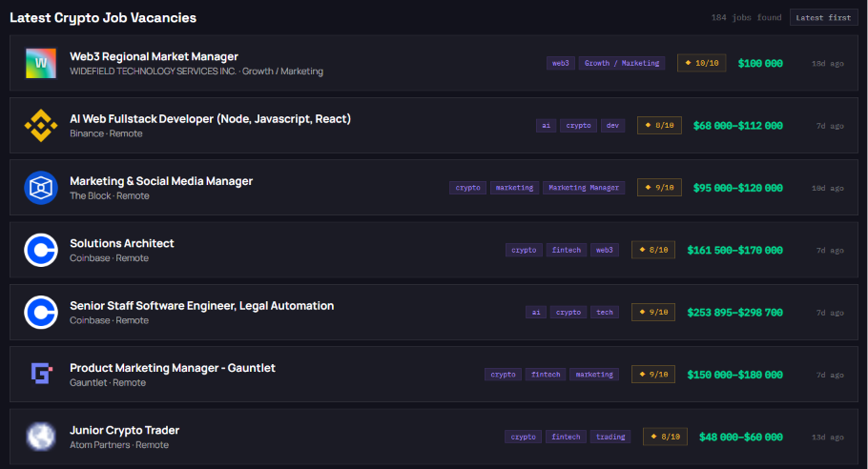
Task: Select marketing tag on Gauntlet job
Action: tap(594, 375)
